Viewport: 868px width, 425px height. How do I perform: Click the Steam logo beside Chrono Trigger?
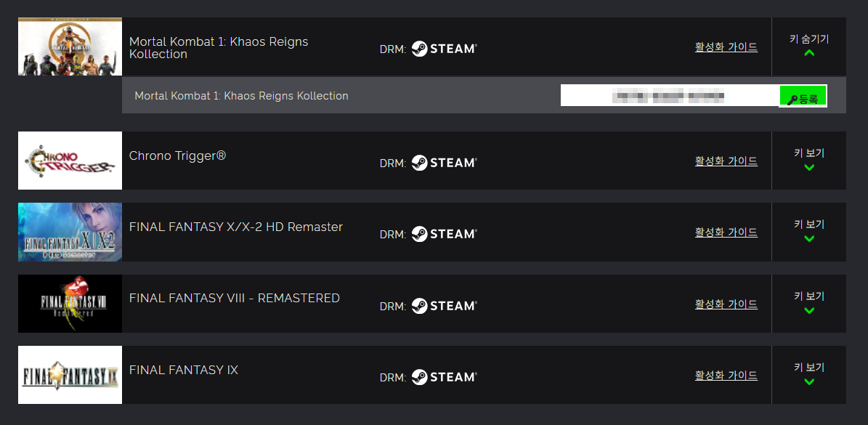coord(444,163)
